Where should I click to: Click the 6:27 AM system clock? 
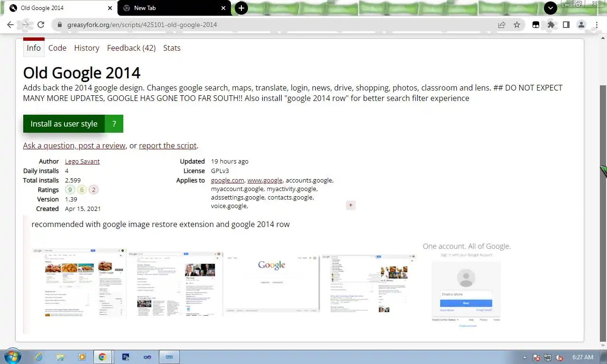click(x=583, y=357)
